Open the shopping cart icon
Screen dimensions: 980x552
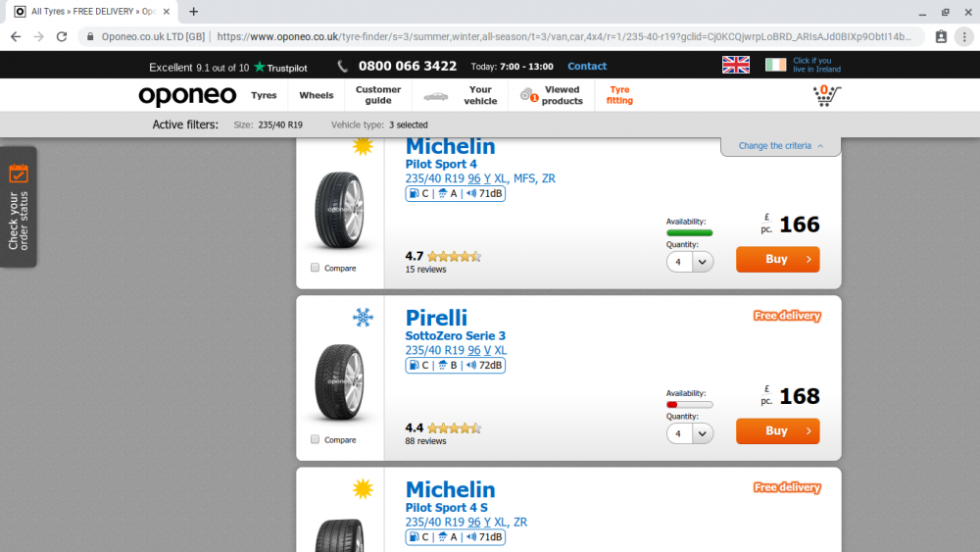click(x=826, y=96)
